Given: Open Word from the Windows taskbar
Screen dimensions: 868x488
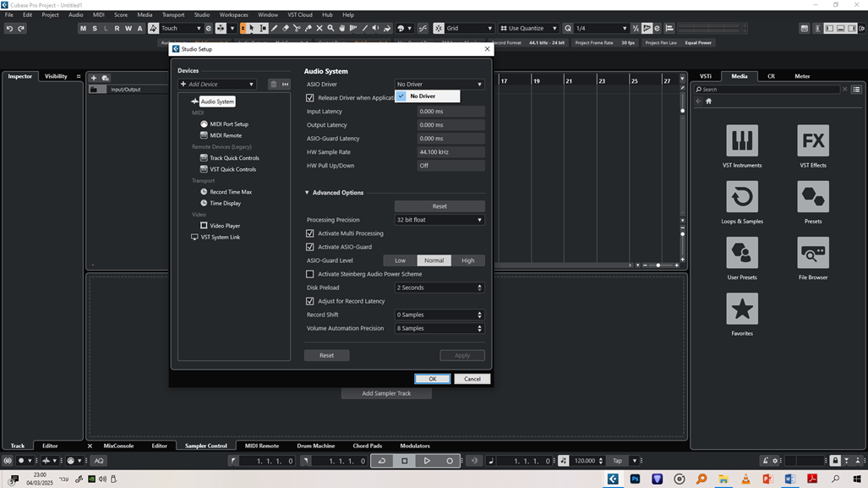Looking at the screenshot, I should 790,480.
